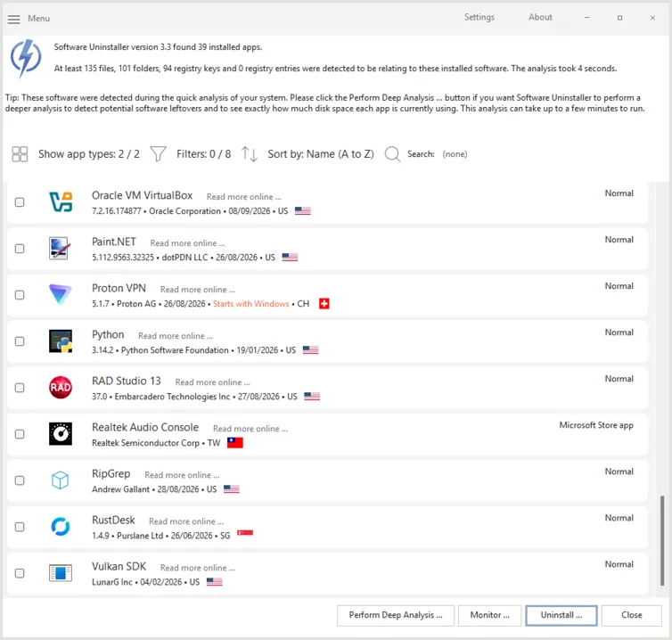Click the Perform Deep Analysis button
The width and height of the screenshot is (672, 640).
click(x=396, y=615)
